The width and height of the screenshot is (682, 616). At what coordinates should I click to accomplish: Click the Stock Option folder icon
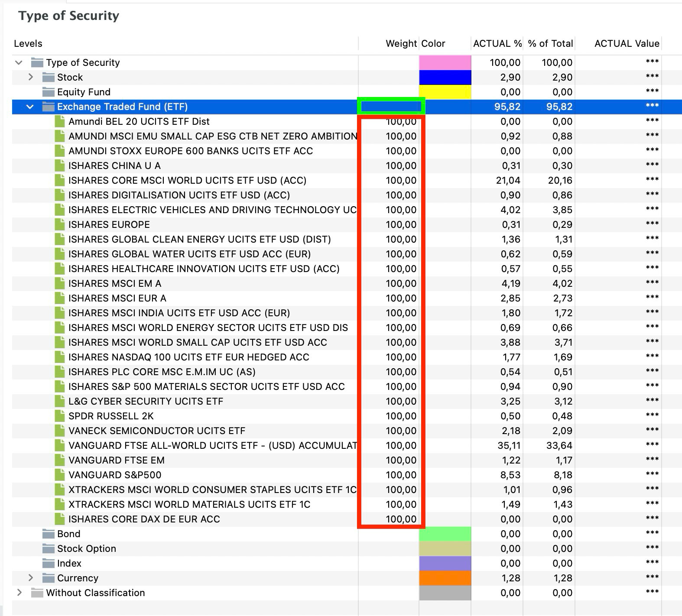(x=48, y=548)
